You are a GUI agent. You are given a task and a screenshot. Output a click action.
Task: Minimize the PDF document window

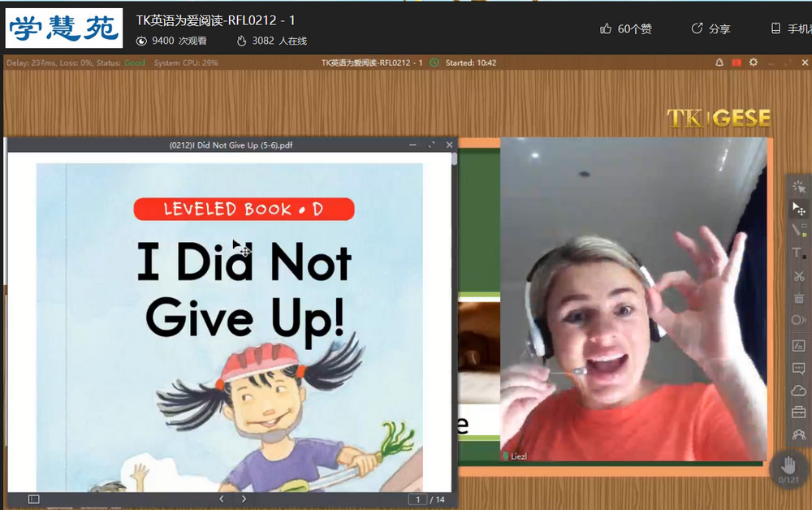pyautogui.click(x=412, y=145)
